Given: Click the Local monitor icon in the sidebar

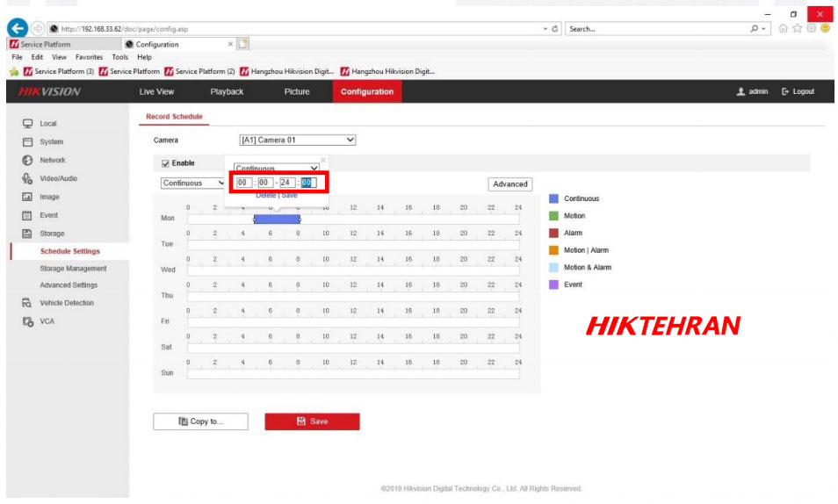Looking at the screenshot, I should pyautogui.click(x=27, y=124).
